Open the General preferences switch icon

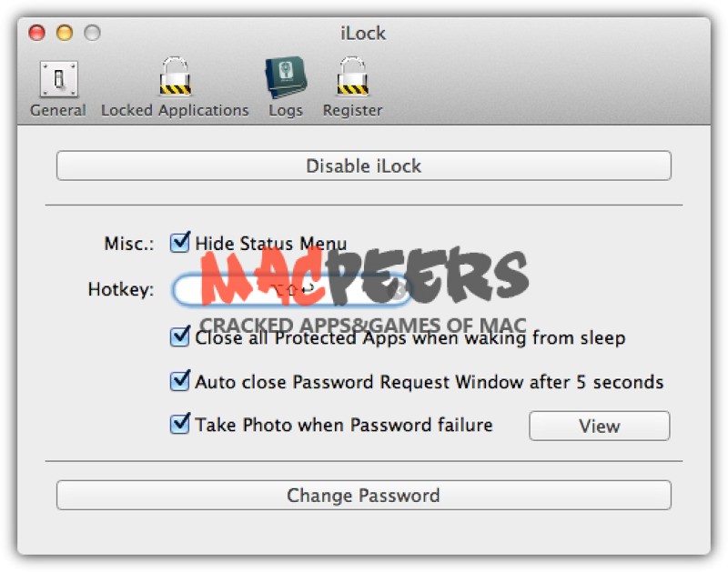[59, 79]
